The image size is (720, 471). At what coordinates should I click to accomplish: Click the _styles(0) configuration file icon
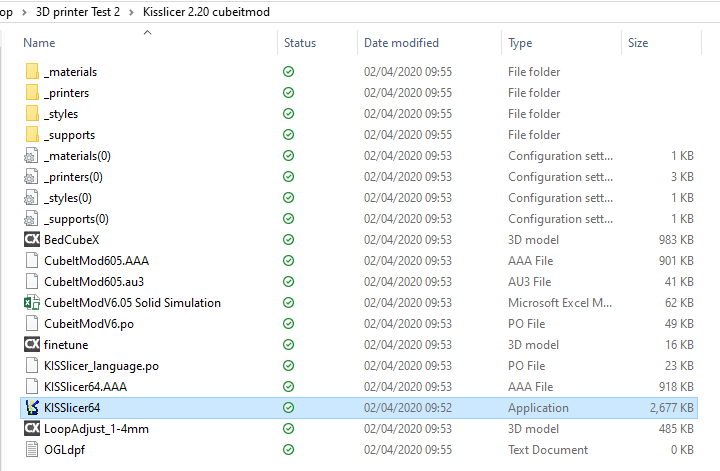click(31, 198)
